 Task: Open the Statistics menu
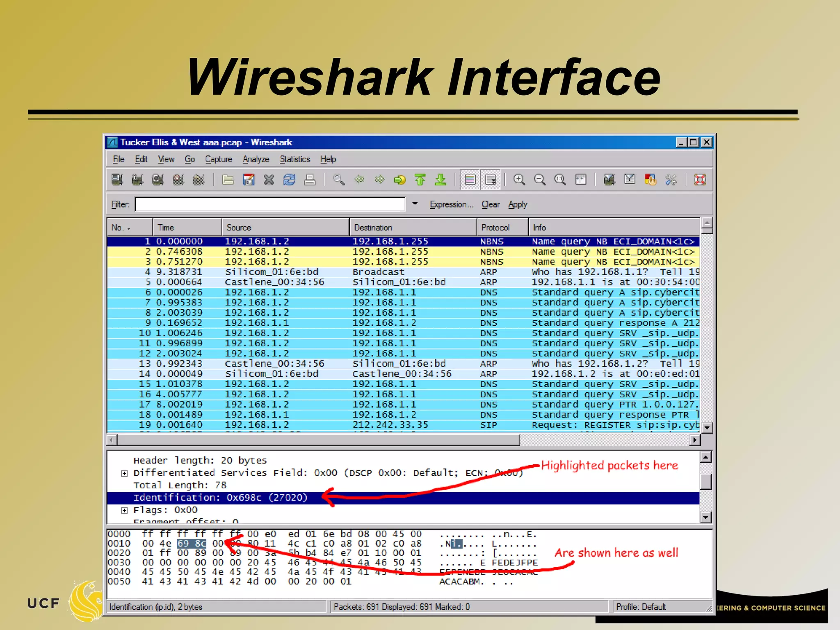pos(295,159)
